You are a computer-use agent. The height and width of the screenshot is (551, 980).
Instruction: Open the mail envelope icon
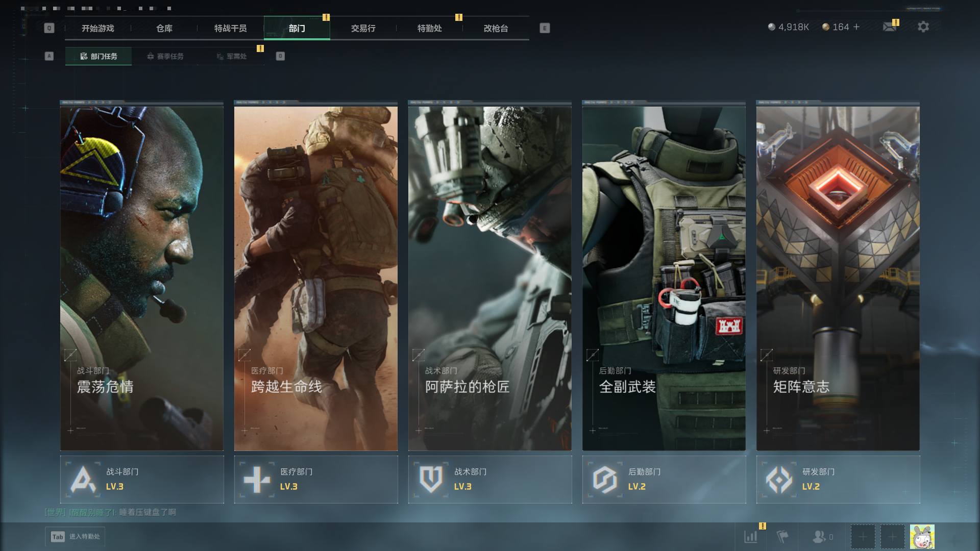point(890,27)
